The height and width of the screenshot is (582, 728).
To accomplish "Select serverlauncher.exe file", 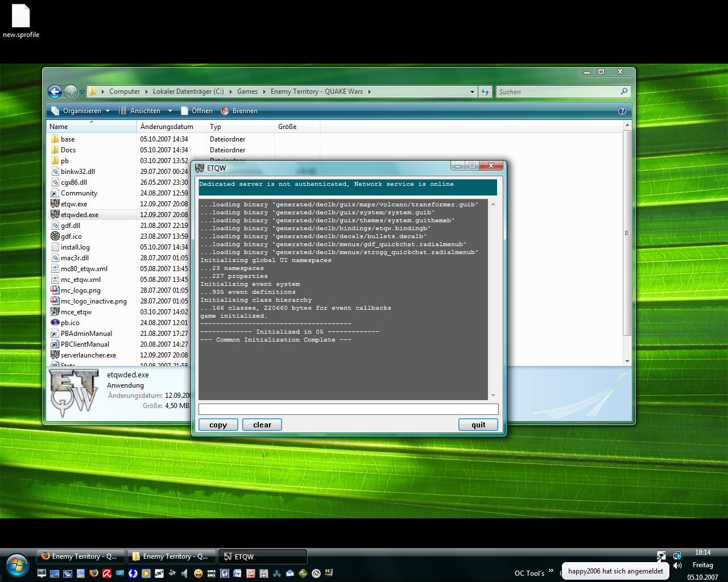I will point(88,355).
